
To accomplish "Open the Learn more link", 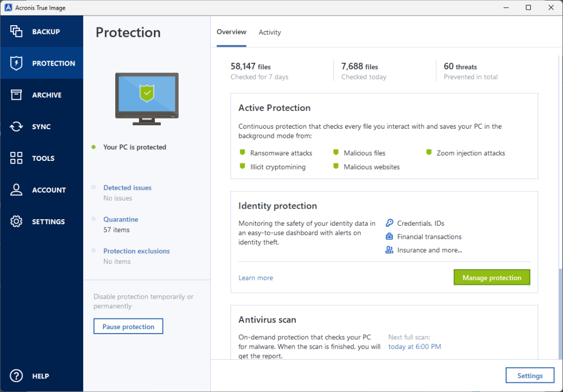I will 256,278.
